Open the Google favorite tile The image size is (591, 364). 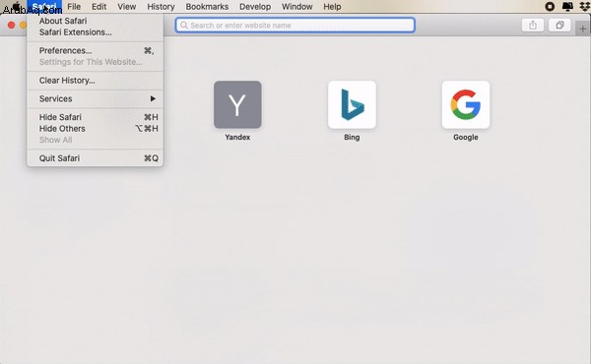[466, 104]
